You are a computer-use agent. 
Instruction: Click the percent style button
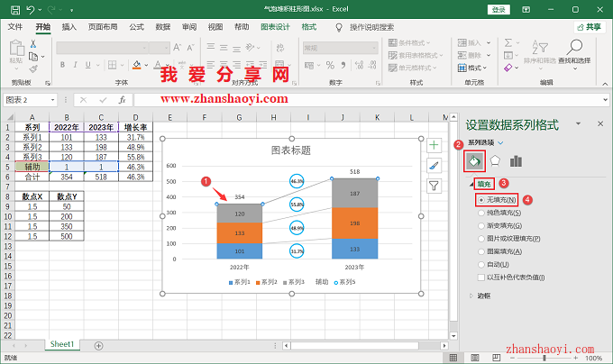330,65
